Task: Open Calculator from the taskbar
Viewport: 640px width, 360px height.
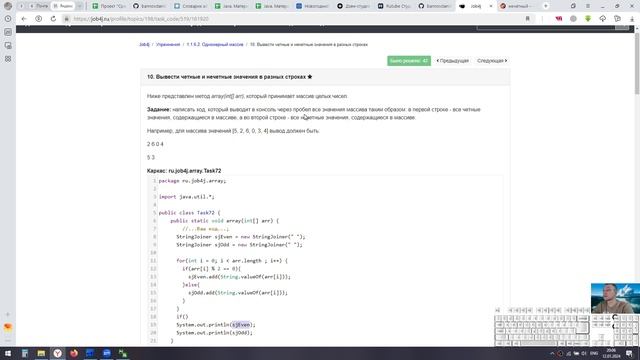Action: tap(24, 353)
